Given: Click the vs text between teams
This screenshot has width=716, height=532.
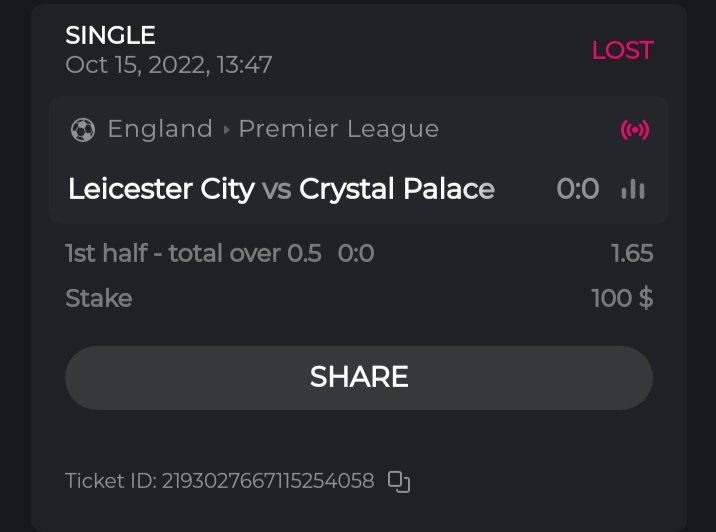Looking at the screenshot, I should point(276,189).
